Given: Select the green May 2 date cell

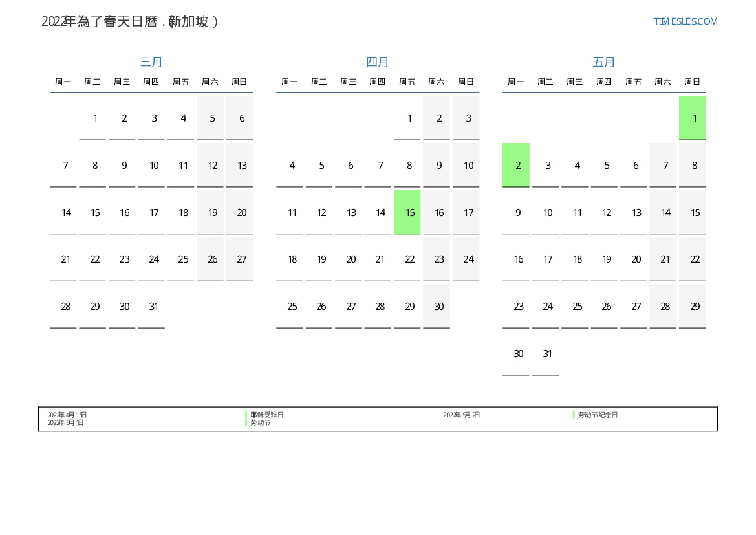Looking at the screenshot, I should tap(516, 166).
